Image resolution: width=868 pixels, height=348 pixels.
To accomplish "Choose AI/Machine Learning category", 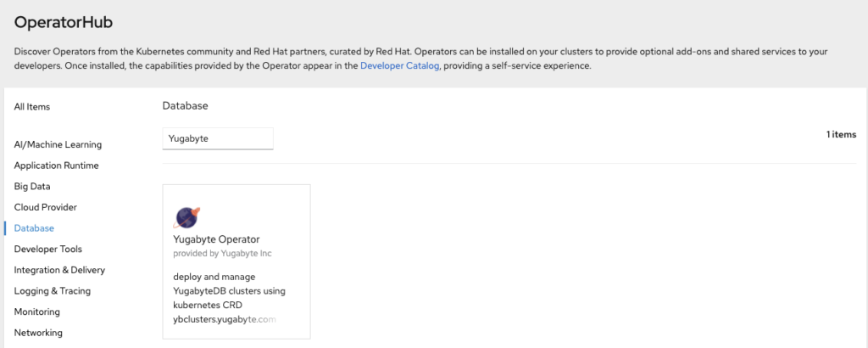I will tap(58, 144).
